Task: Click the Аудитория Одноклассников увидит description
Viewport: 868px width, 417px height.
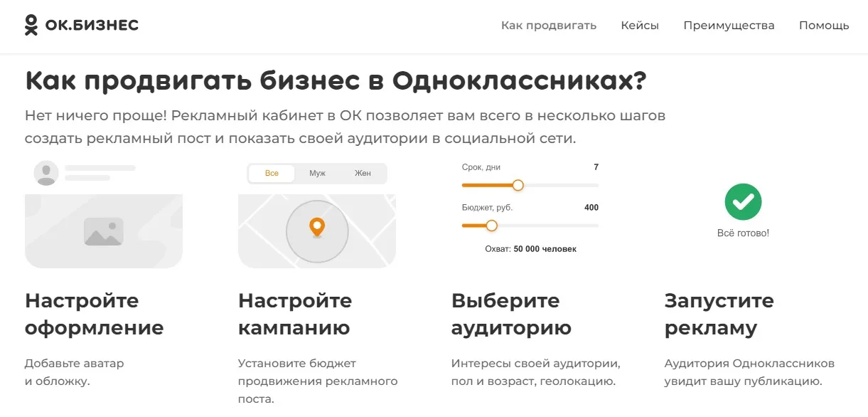Action: pyautogui.click(x=749, y=372)
